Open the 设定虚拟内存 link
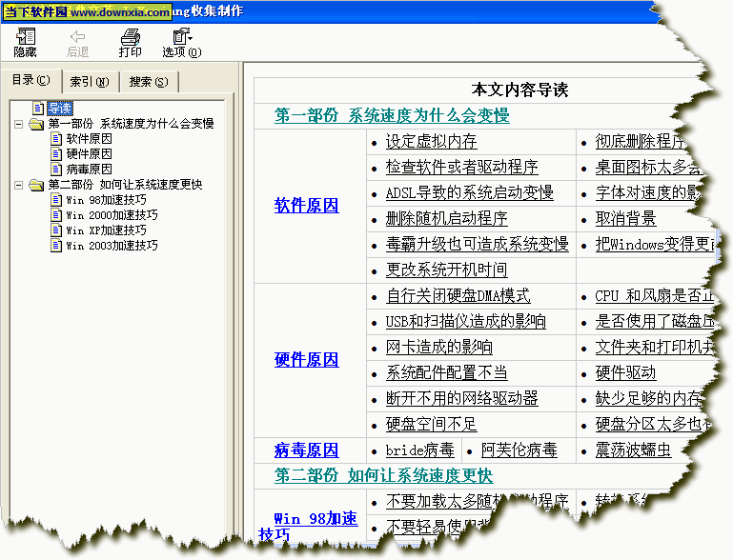Screen dimensions: 733x560 pyautogui.click(x=431, y=142)
